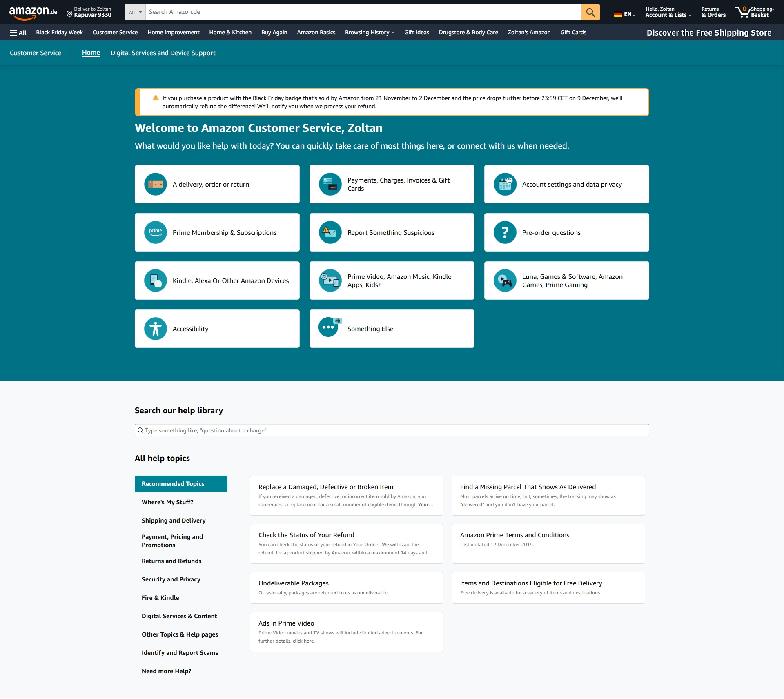Click the orange search magnifier button
The height and width of the screenshot is (699, 784).
pos(590,12)
